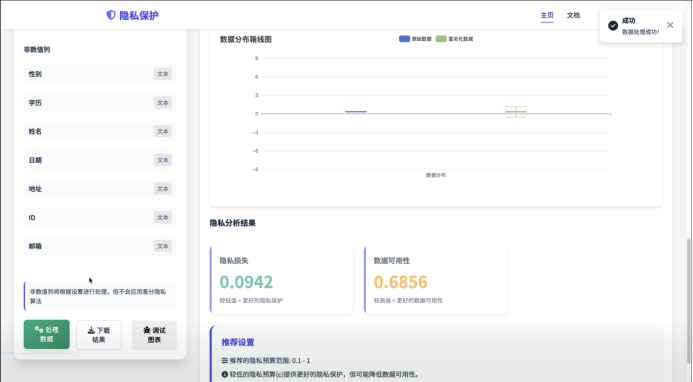693x382 pixels.
Task: Click the 文本 tag on 学历 row
Action: pyautogui.click(x=163, y=103)
